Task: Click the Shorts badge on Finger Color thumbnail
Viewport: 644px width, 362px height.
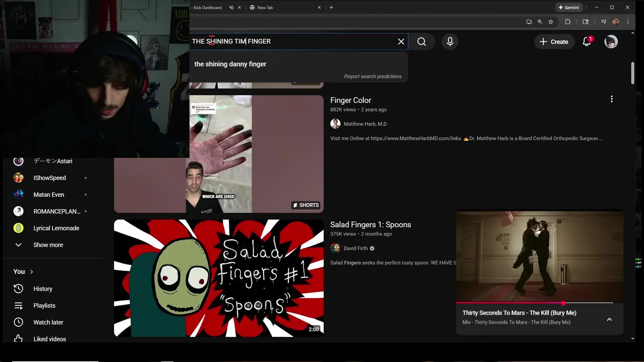Action: (305, 205)
